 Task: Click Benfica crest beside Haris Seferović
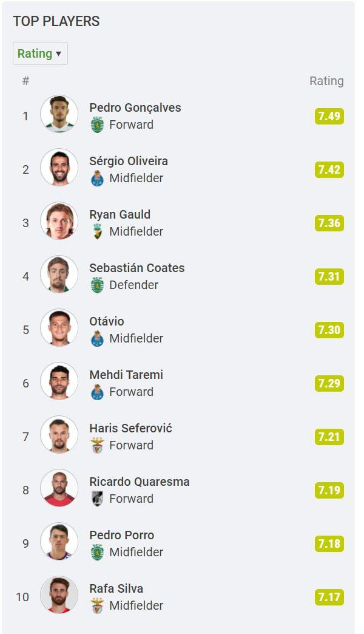(97, 445)
